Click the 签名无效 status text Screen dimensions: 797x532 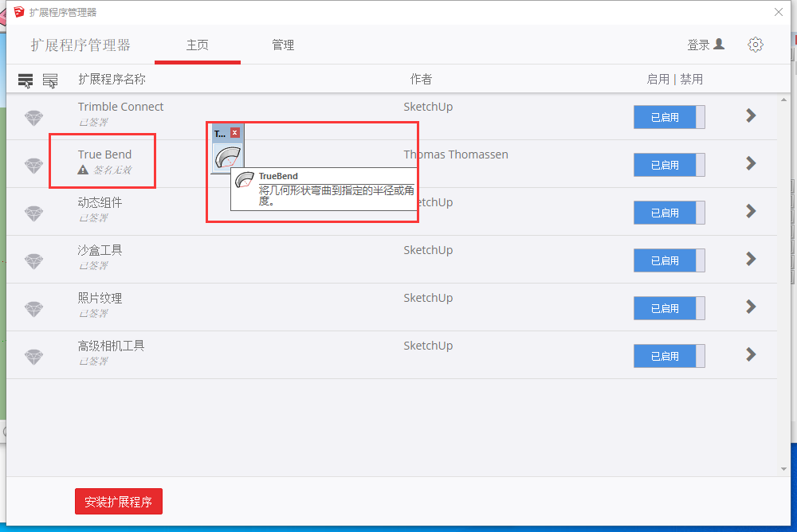tap(112, 170)
